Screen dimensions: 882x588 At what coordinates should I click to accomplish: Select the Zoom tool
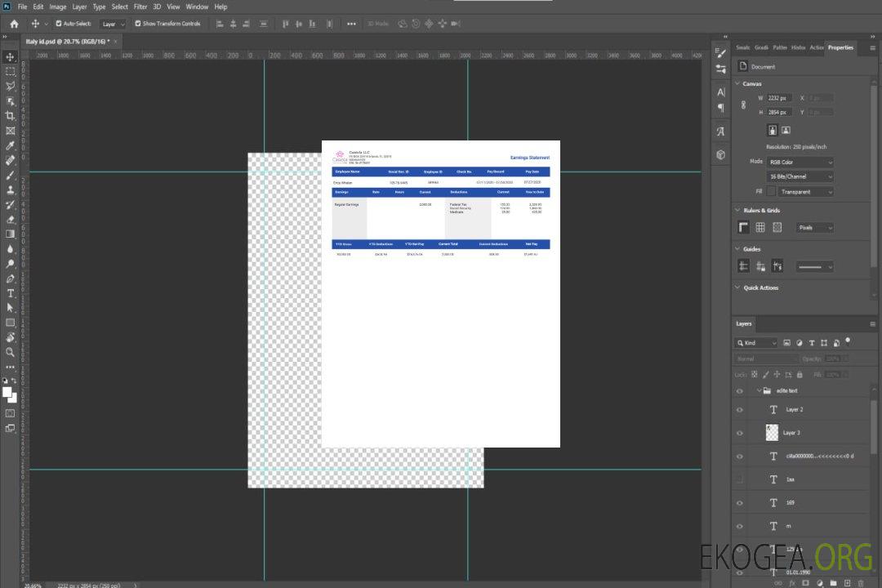click(x=10, y=352)
